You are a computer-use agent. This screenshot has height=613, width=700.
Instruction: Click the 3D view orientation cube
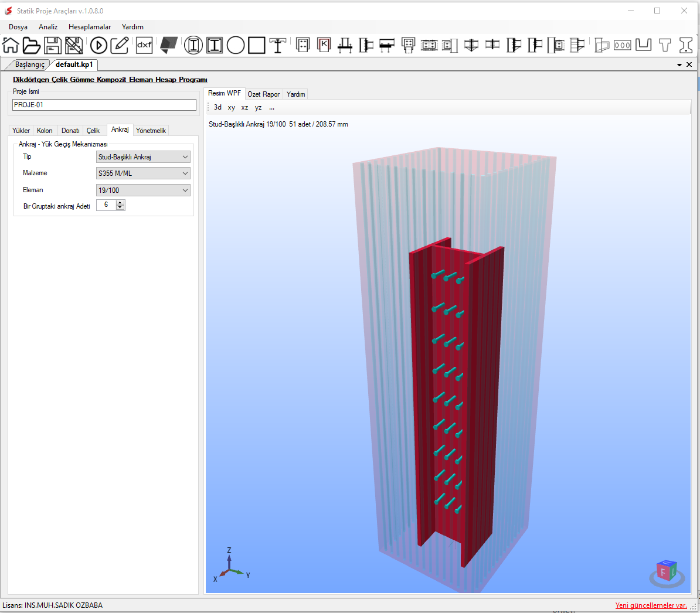click(667, 572)
